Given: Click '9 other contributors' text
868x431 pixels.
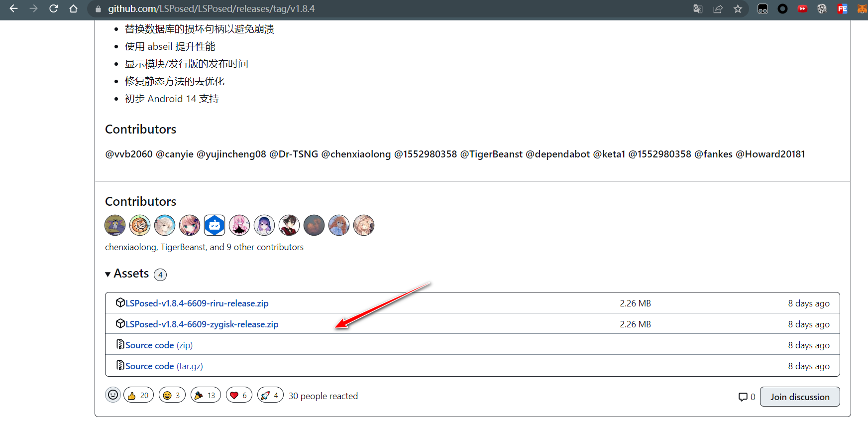Looking at the screenshot, I should click(265, 247).
